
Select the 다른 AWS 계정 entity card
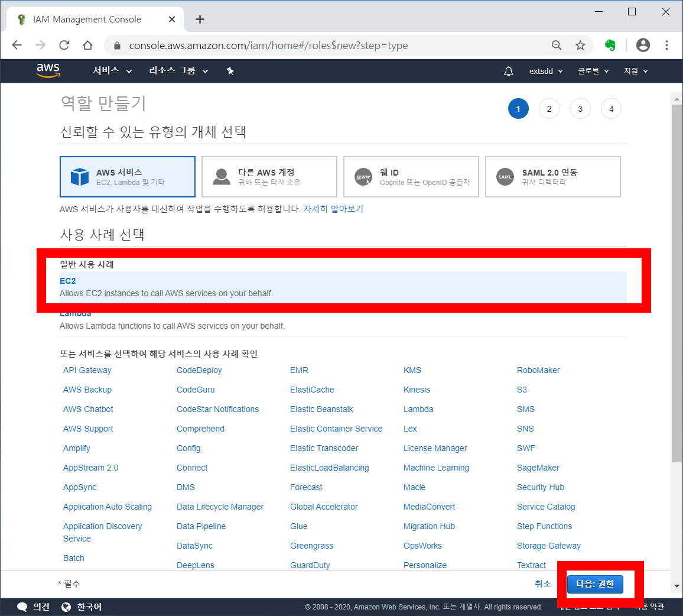tap(269, 177)
